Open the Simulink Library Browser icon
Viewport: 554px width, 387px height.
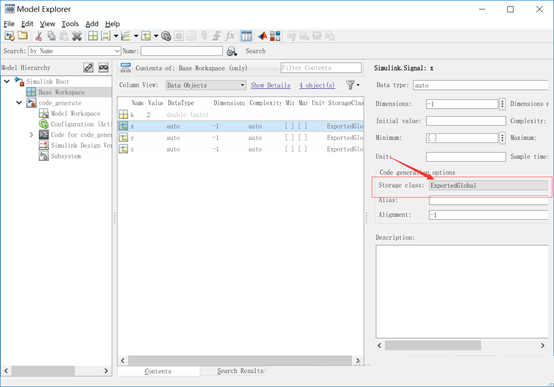point(275,36)
